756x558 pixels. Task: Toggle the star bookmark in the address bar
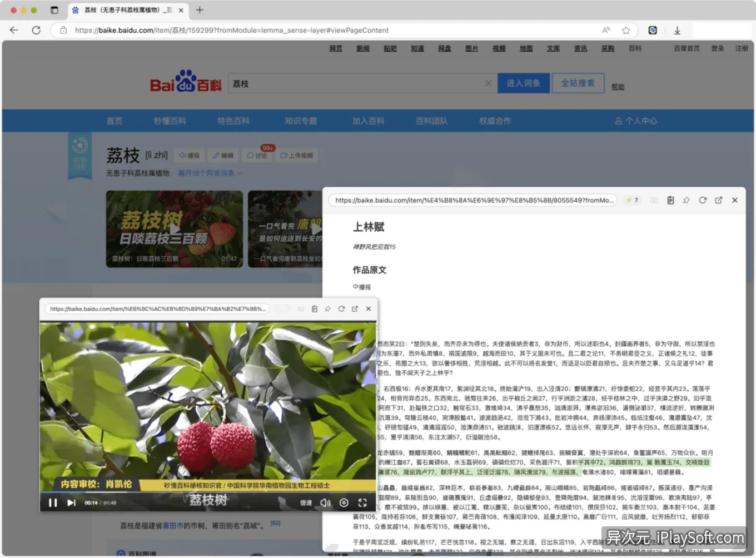[625, 30]
